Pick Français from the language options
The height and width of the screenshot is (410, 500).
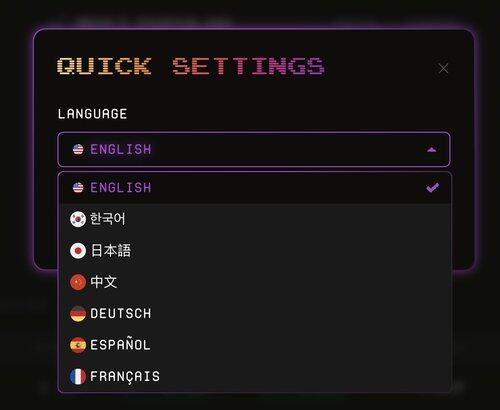255,377
